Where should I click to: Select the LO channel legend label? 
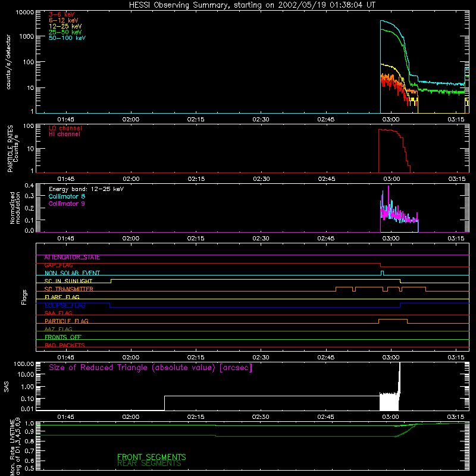(65, 128)
